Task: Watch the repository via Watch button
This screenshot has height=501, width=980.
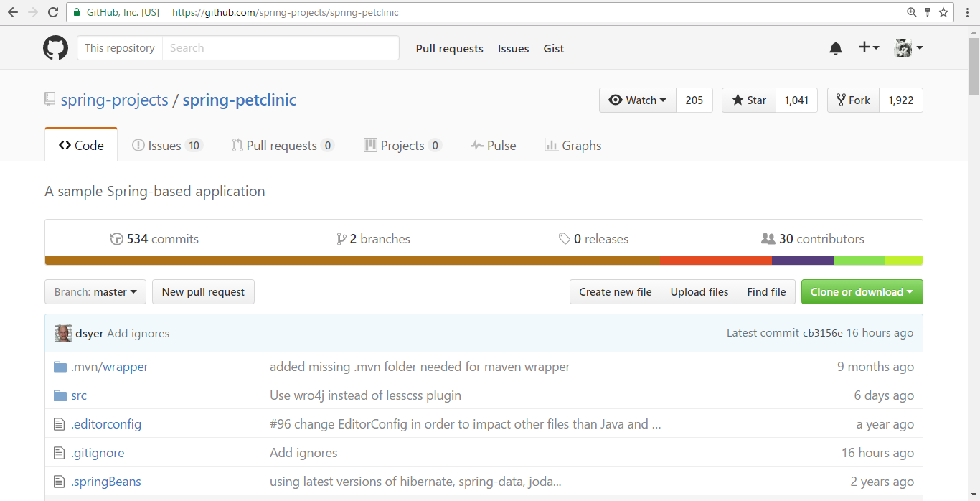Action: [x=638, y=100]
